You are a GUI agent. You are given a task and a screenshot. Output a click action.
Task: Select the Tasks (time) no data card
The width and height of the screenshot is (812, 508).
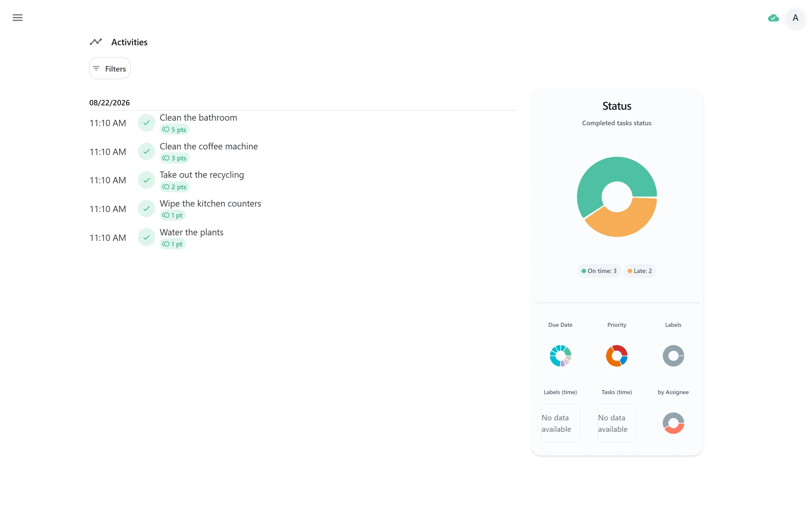(617, 423)
